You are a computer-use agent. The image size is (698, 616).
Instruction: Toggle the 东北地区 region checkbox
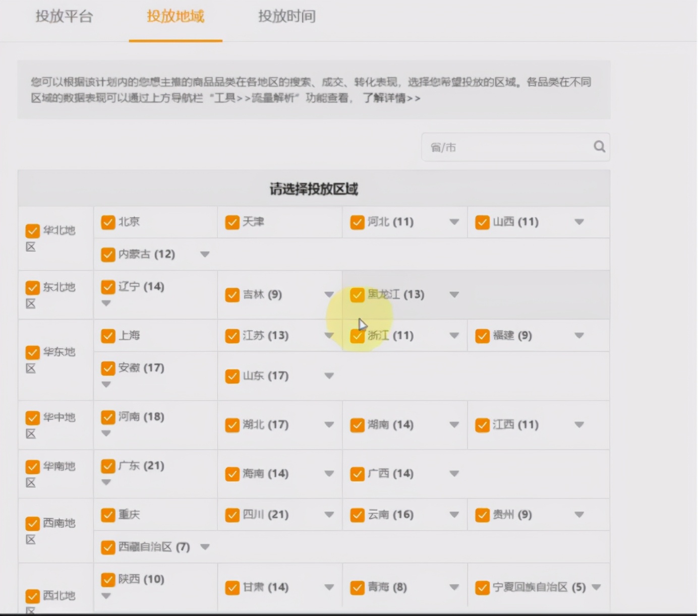click(32, 287)
